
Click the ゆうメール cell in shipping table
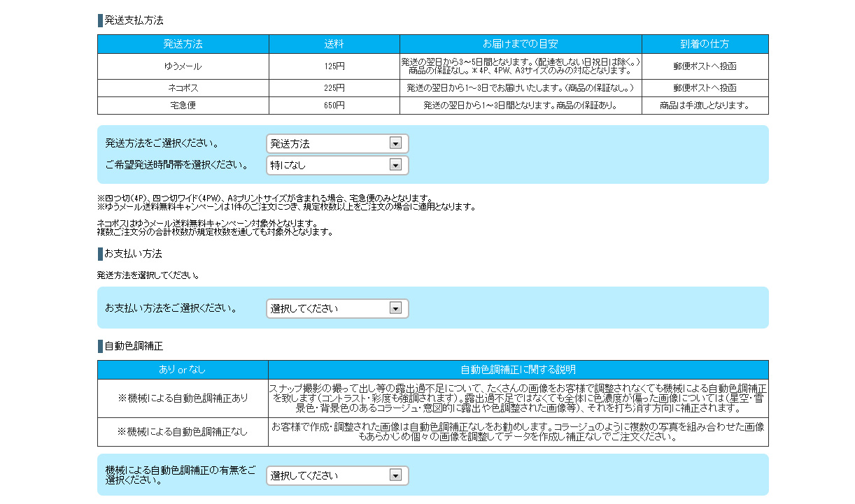pos(183,66)
